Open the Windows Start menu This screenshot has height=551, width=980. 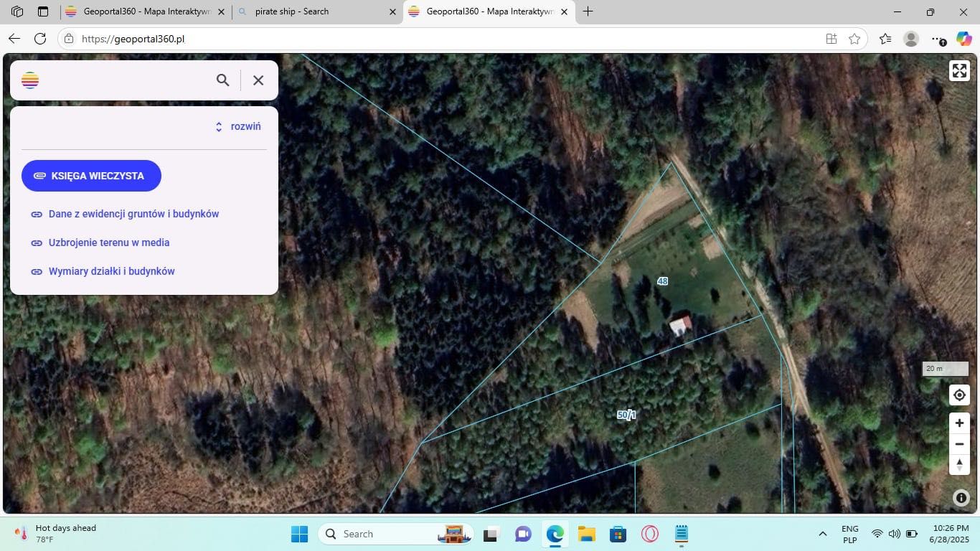coord(299,534)
